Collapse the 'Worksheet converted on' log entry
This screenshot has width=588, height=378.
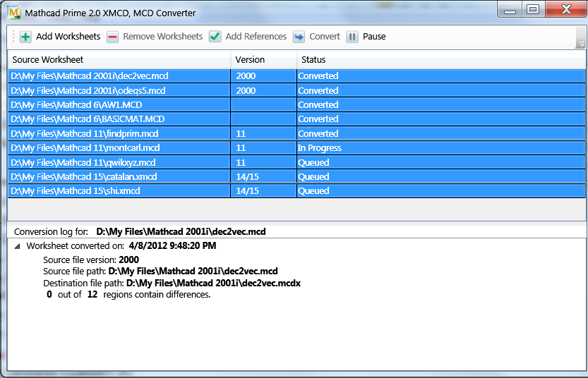(x=17, y=246)
